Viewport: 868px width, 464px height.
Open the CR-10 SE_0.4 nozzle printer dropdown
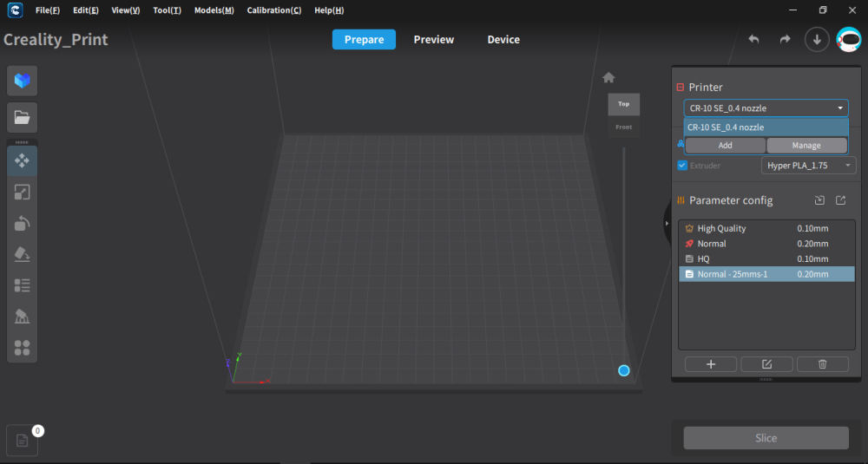click(x=766, y=108)
